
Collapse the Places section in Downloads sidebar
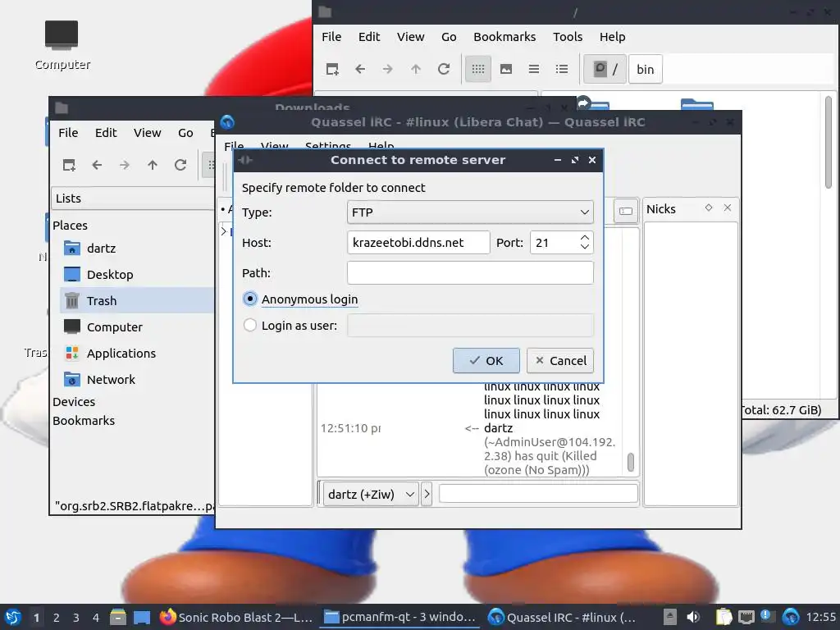[71, 226]
